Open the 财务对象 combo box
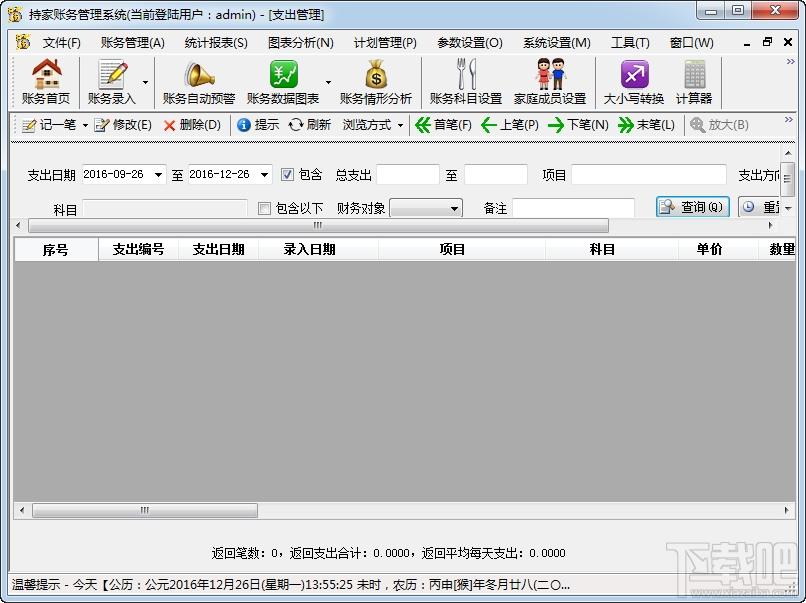 tap(426, 208)
